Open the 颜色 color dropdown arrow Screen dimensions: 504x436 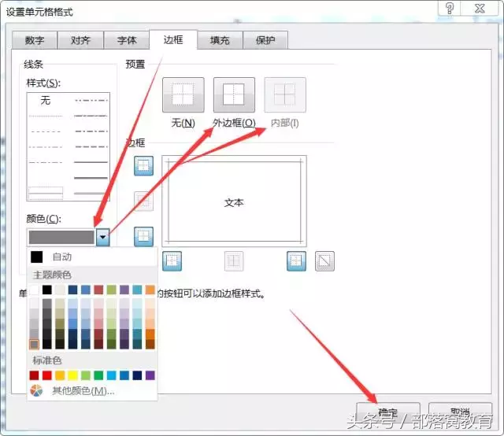102,238
